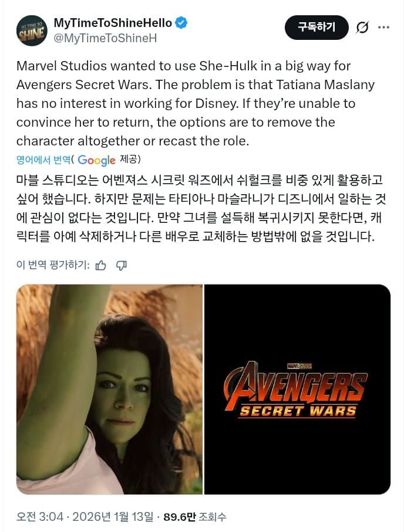The image size is (404, 532).
Task: Open the Avengers Secret Wars logo image
Action: pyautogui.click(x=297, y=389)
